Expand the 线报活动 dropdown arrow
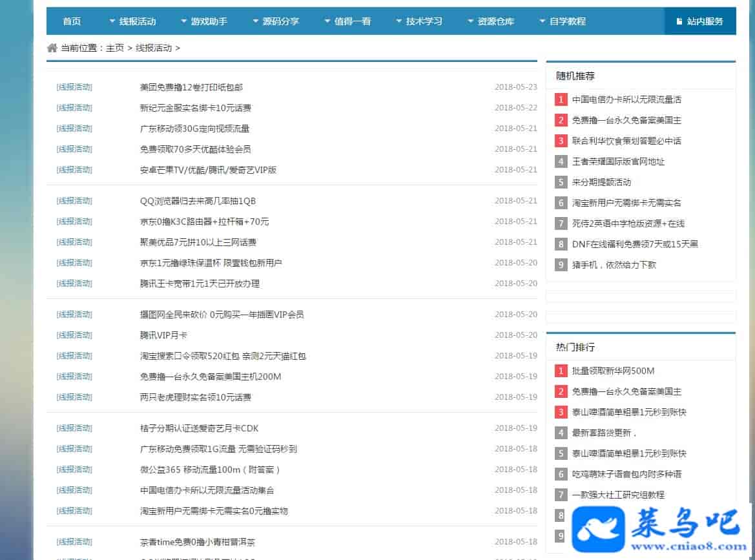Viewport: 755px width, 560px height. click(x=112, y=21)
